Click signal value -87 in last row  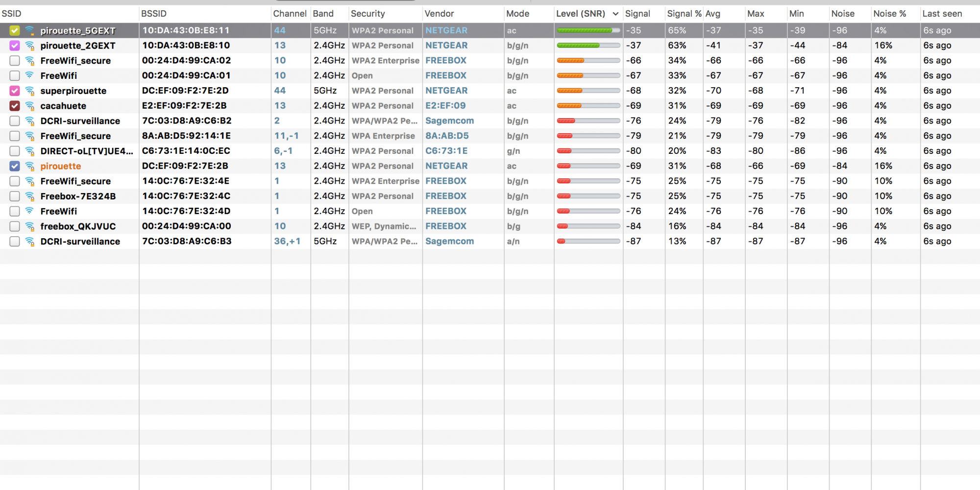tap(633, 241)
